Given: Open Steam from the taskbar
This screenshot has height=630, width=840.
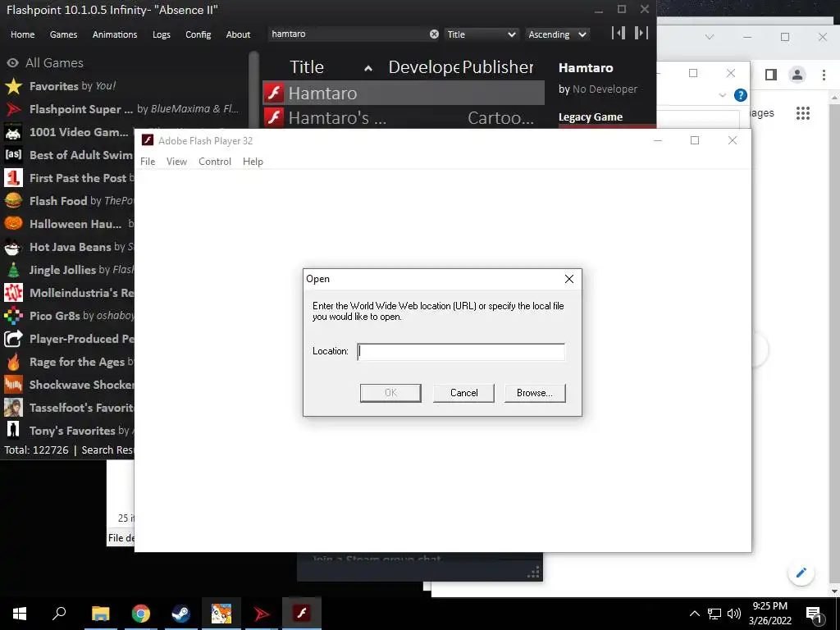Looking at the screenshot, I should [180, 614].
